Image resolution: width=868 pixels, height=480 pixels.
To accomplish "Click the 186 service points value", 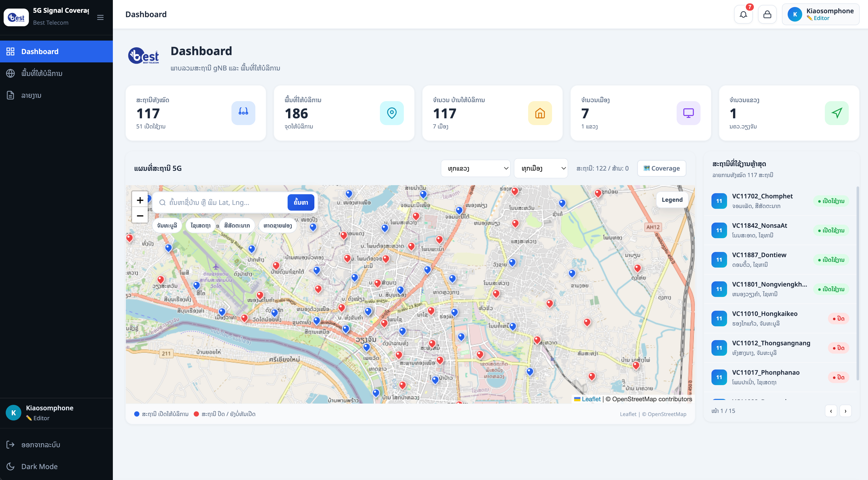I will [x=296, y=114].
